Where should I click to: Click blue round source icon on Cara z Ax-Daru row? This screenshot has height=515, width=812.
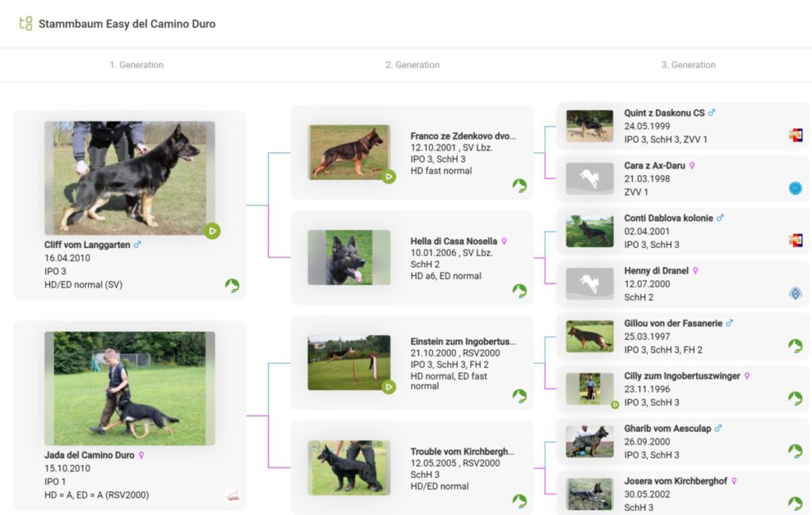click(795, 189)
